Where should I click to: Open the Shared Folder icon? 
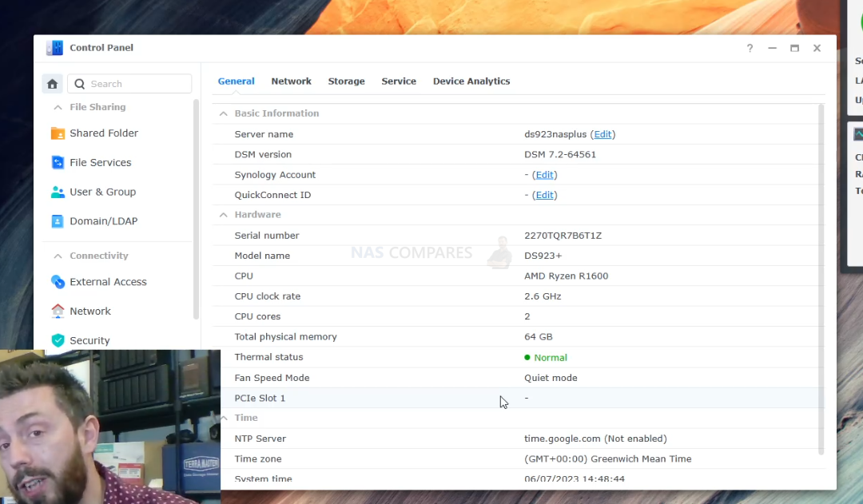pyautogui.click(x=58, y=133)
